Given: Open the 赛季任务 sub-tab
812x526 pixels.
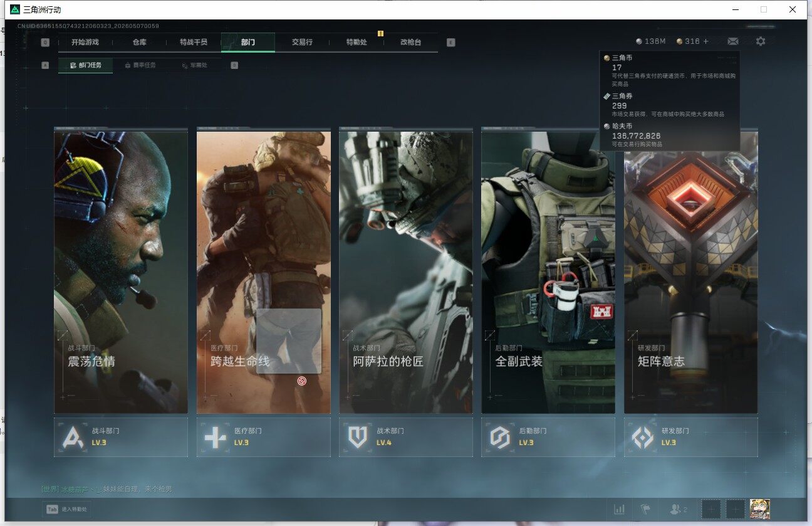Looking at the screenshot, I should click(140, 65).
